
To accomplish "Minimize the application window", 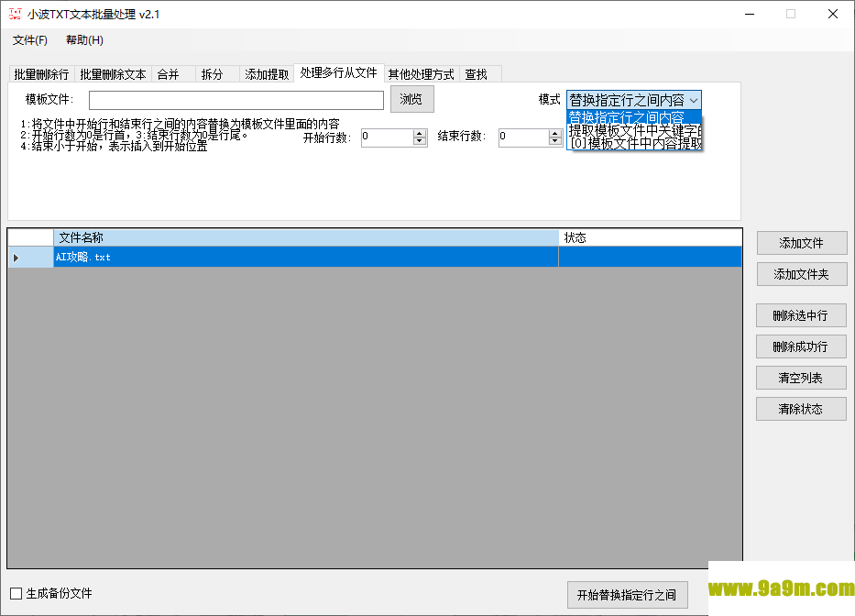I will 750,14.
